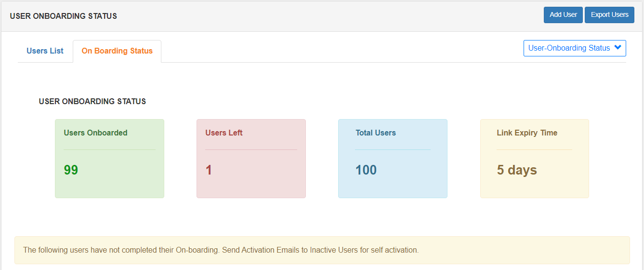
Task: Click the USER ONBOARDING STATUS heading above the cards
Action: click(x=92, y=102)
